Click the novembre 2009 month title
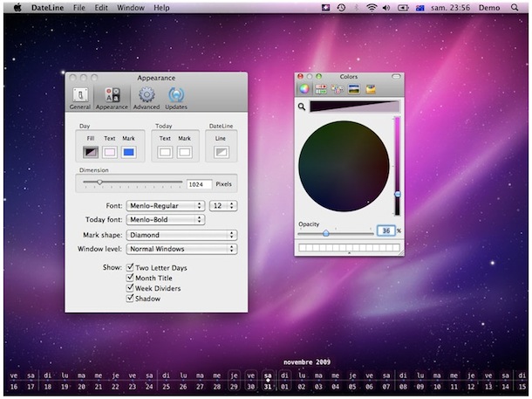This screenshot has width=532, height=399. [x=307, y=362]
